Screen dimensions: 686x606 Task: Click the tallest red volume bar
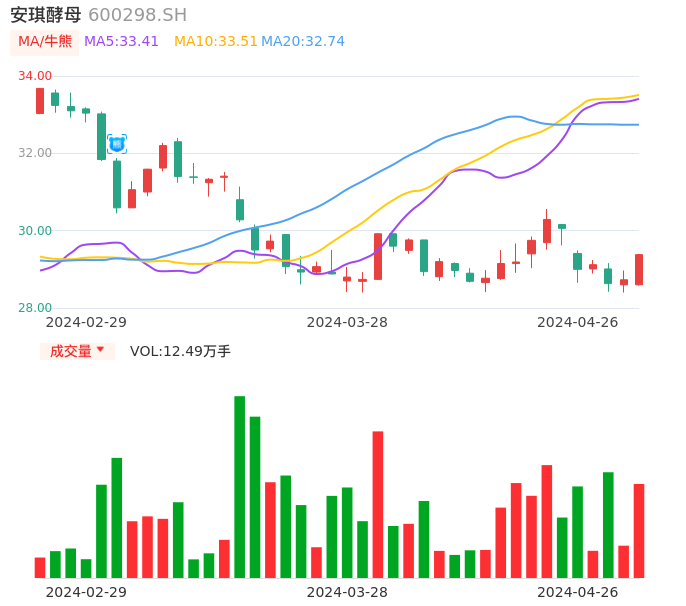[378, 504]
